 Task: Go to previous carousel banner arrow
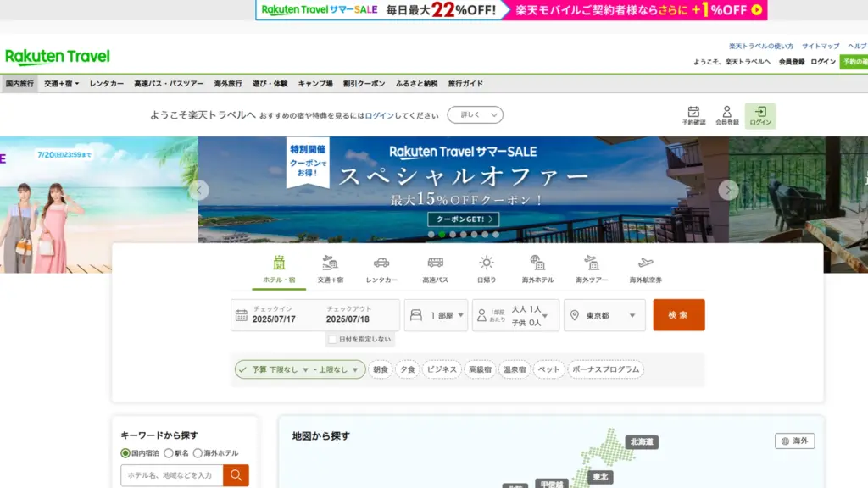tap(198, 190)
